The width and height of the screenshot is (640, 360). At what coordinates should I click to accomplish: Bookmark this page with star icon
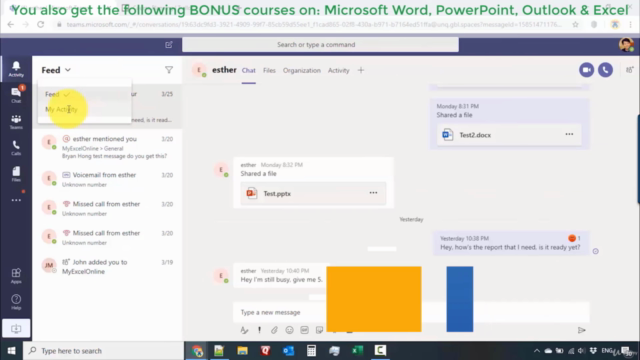tap(576, 24)
